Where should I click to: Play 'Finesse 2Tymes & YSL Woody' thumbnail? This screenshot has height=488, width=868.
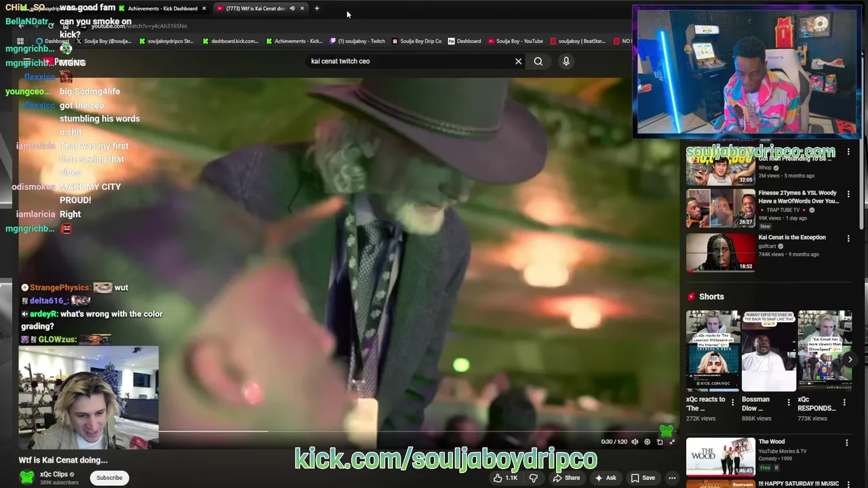720,208
